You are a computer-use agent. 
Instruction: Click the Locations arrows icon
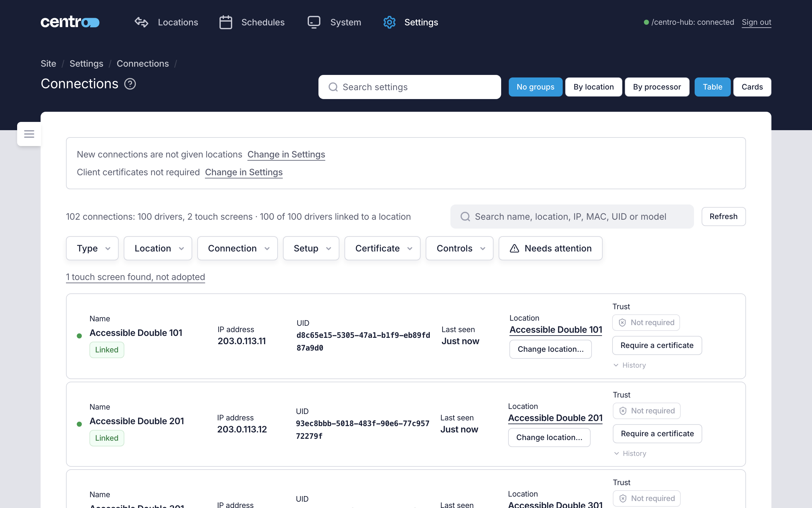click(x=141, y=22)
